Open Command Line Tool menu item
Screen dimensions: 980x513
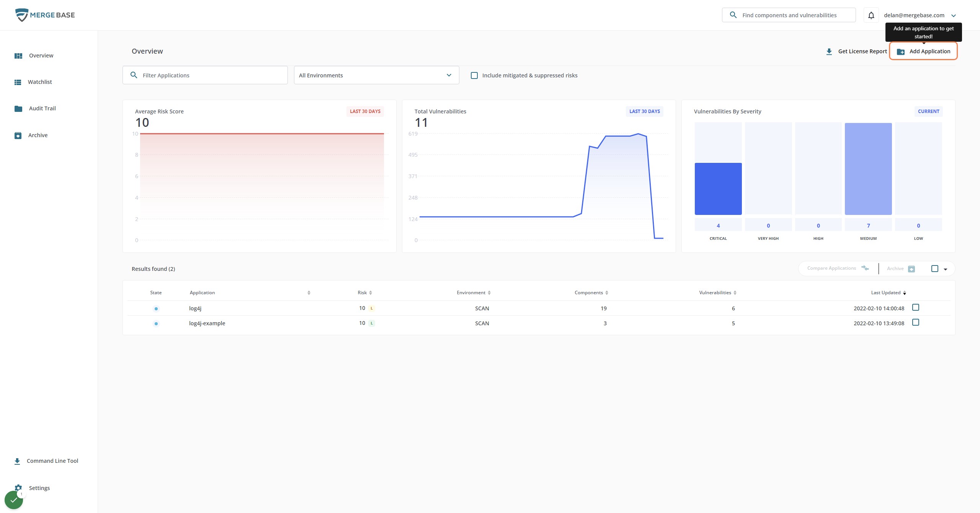click(x=52, y=461)
